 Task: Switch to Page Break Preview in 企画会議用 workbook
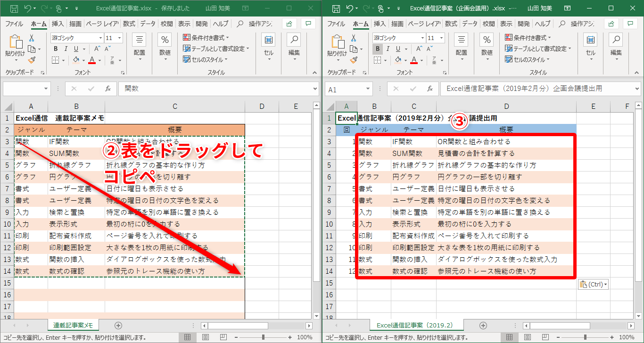click(545, 337)
